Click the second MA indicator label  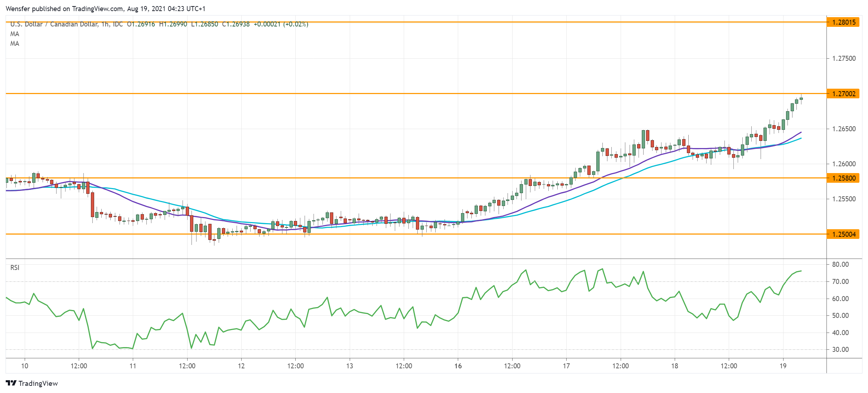(x=15, y=44)
